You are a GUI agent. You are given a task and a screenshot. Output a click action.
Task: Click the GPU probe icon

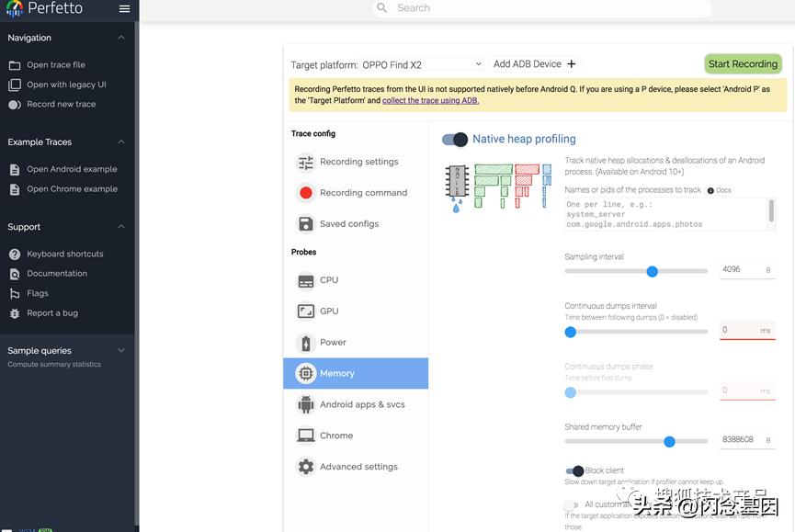(306, 311)
